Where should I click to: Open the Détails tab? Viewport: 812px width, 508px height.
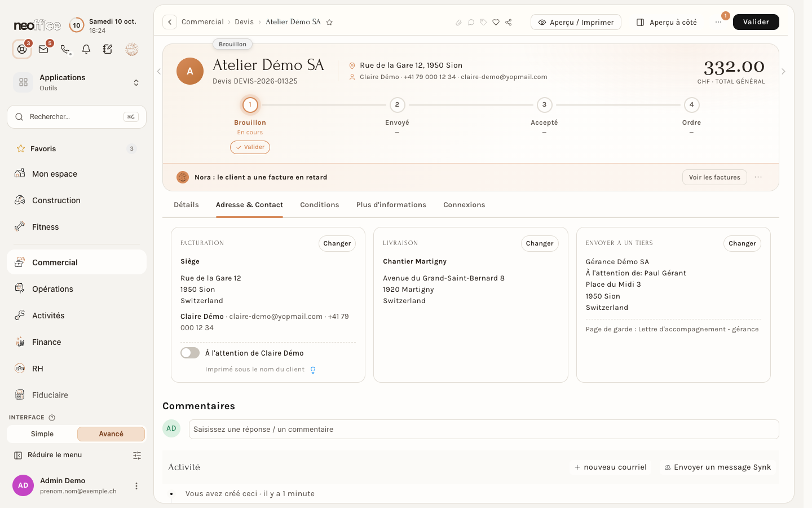coord(186,205)
